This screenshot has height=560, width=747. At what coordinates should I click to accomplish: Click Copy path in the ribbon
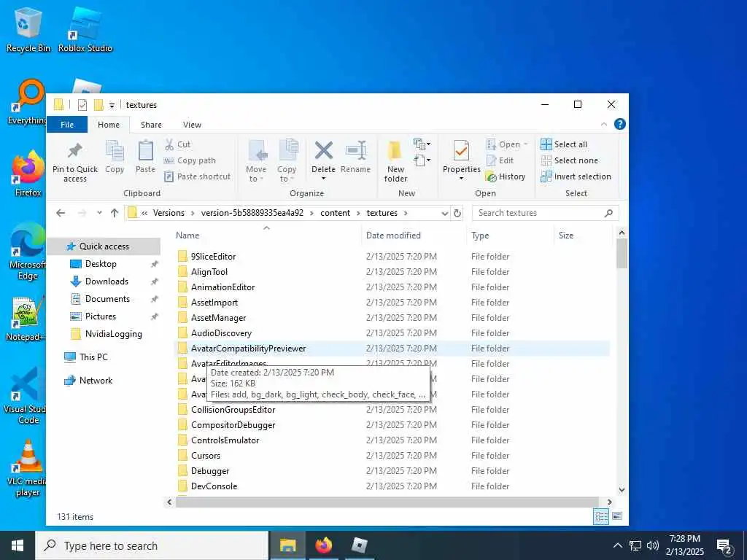[190, 160]
